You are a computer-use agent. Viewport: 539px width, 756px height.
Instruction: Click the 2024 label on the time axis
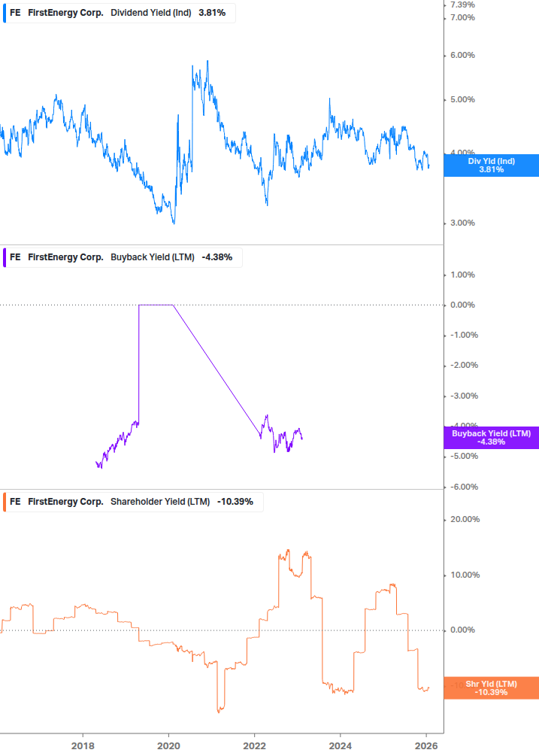coord(340,746)
